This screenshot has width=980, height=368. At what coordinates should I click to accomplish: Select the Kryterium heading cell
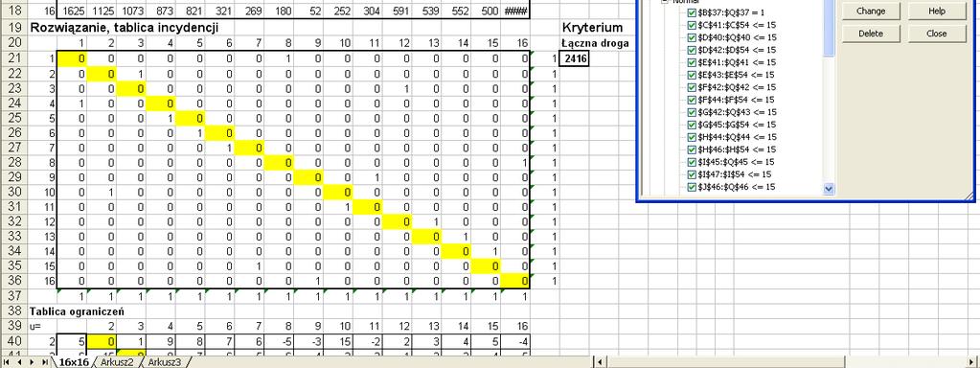pos(592,28)
